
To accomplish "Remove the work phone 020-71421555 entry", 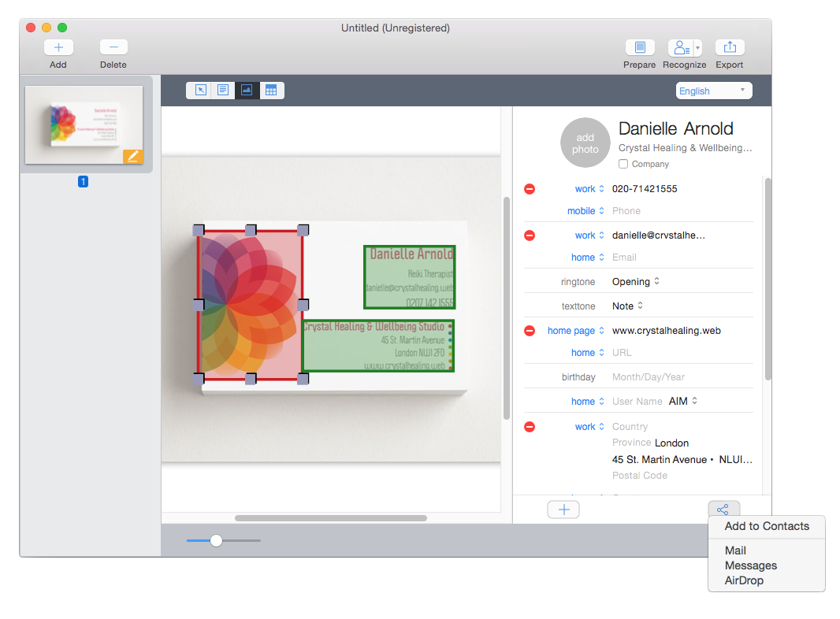I will (530, 189).
